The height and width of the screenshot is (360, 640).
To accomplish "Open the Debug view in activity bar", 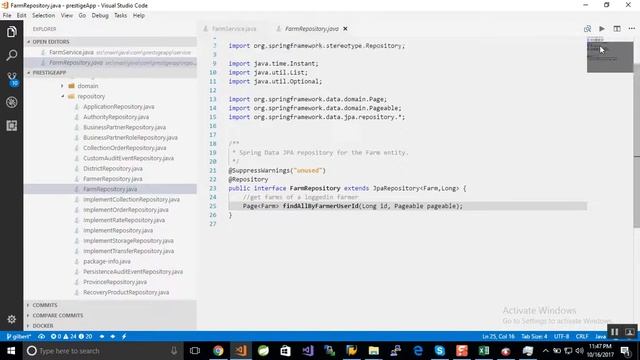I will (11, 102).
